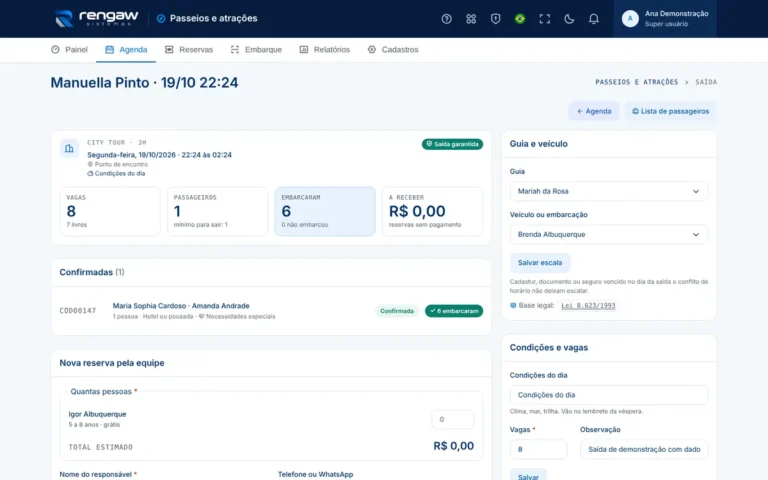Switch to the Embarque tab
This screenshot has height=480, width=768.
click(256, 49)
